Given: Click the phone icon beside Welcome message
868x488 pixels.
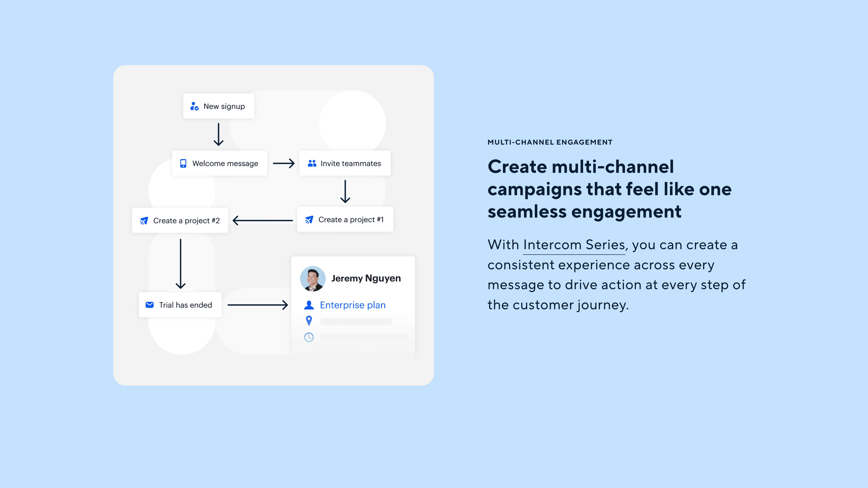Looking at the screenshot, I should [183, 163].
